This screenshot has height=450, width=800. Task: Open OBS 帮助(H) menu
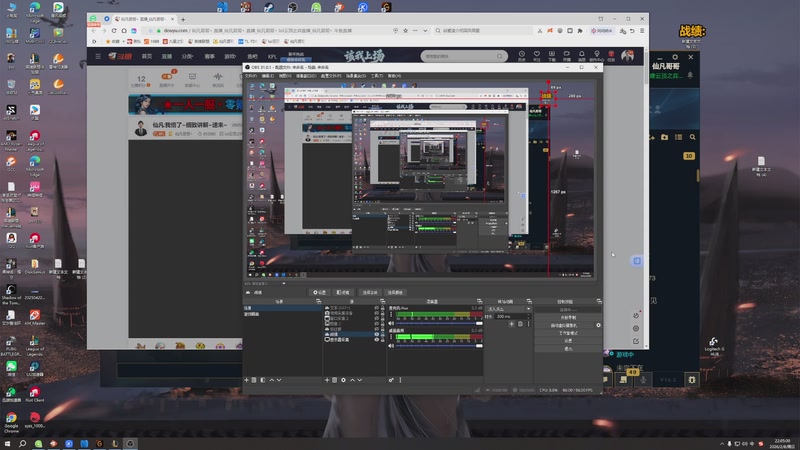tap(394, 76)
